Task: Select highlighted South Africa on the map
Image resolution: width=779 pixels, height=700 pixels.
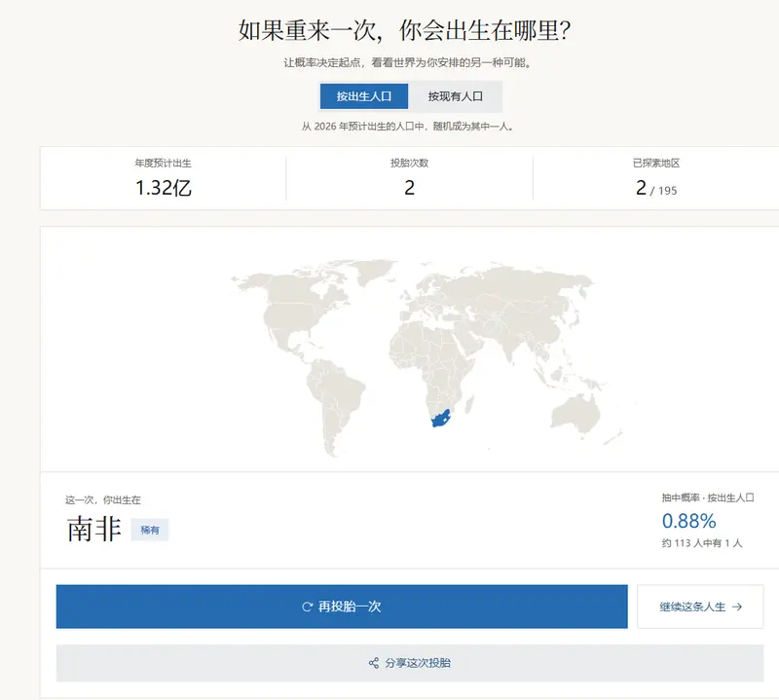Action: click(441, 419)
